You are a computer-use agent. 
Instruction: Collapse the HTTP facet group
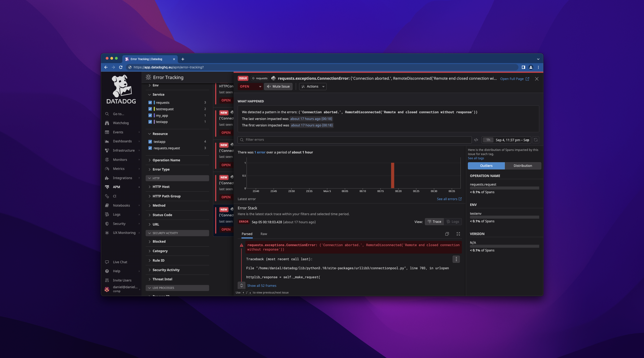(178, 178)
